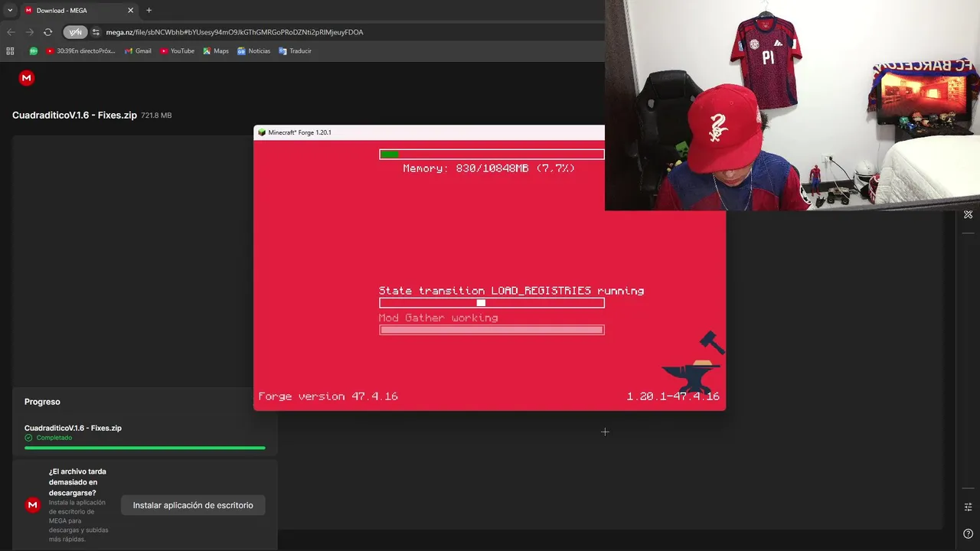Open sliders settings icon in right sidebar
Screen dimensions: 980x551
(969, 507)
